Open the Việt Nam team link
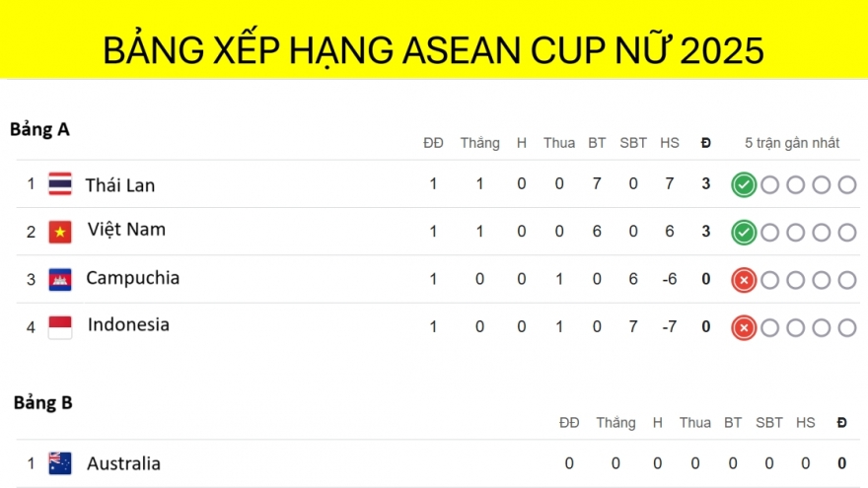 [x=126, y=230]
